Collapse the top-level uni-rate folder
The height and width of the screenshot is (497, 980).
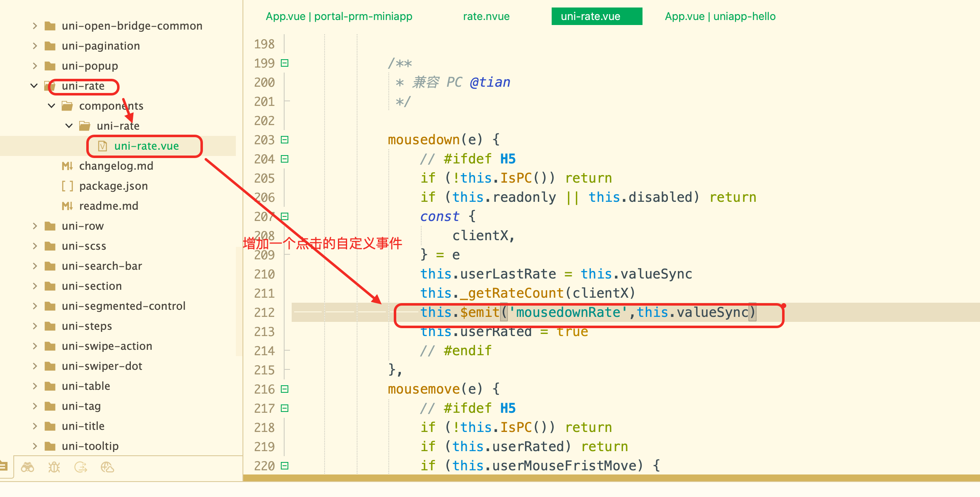[34, 86]
